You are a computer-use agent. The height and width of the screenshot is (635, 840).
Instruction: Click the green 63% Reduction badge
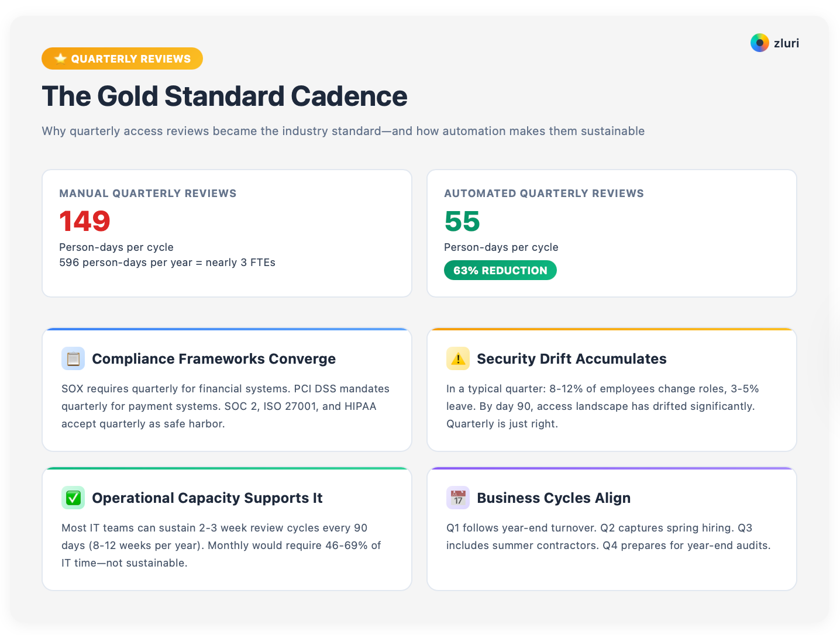[500, 270]
